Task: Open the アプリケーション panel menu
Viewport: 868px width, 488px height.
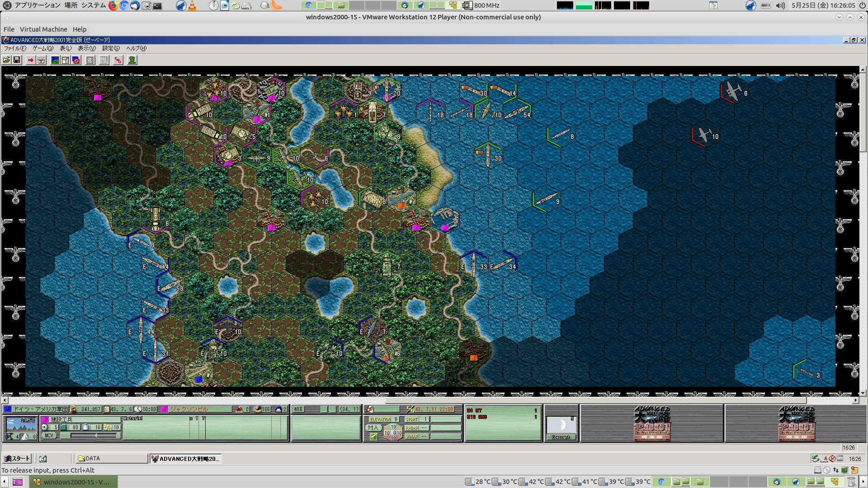Action: 37,5
